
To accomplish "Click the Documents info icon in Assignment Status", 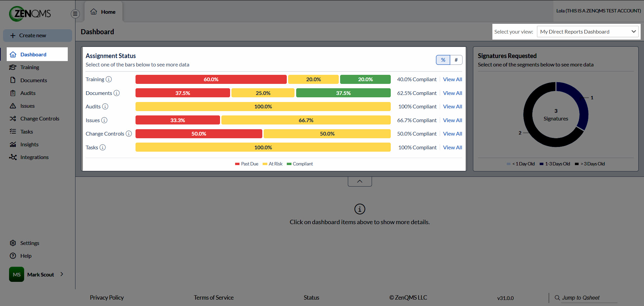I will [116, 93].
